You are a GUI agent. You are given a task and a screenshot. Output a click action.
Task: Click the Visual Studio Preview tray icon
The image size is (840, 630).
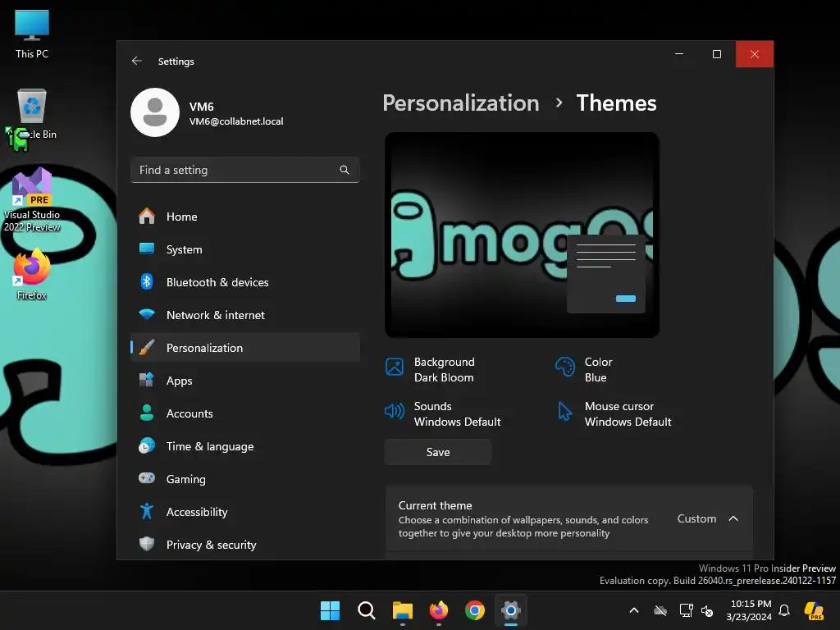pos(815,610)
